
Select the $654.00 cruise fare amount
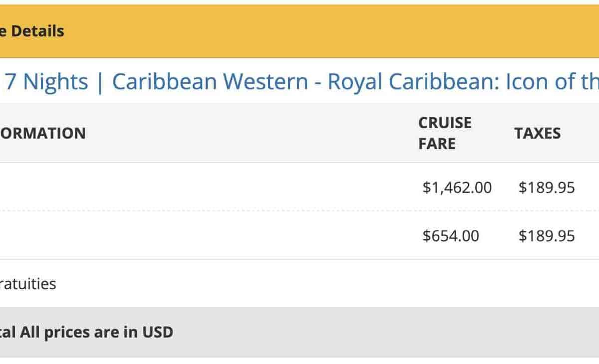pos(450,235)
